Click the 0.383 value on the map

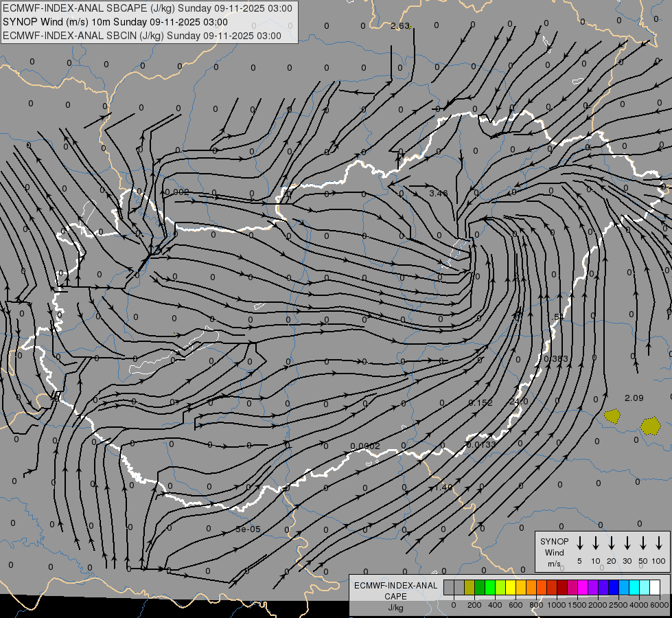pos(556,358)
